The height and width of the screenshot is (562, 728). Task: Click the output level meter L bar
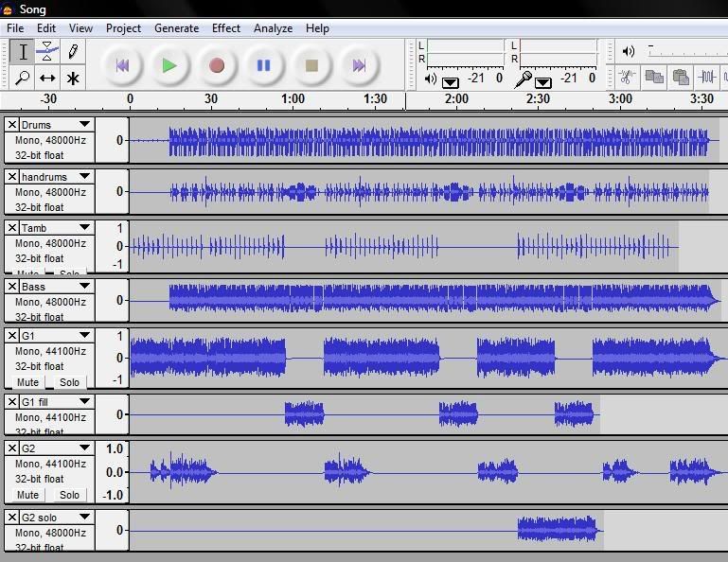click(465, 45)
